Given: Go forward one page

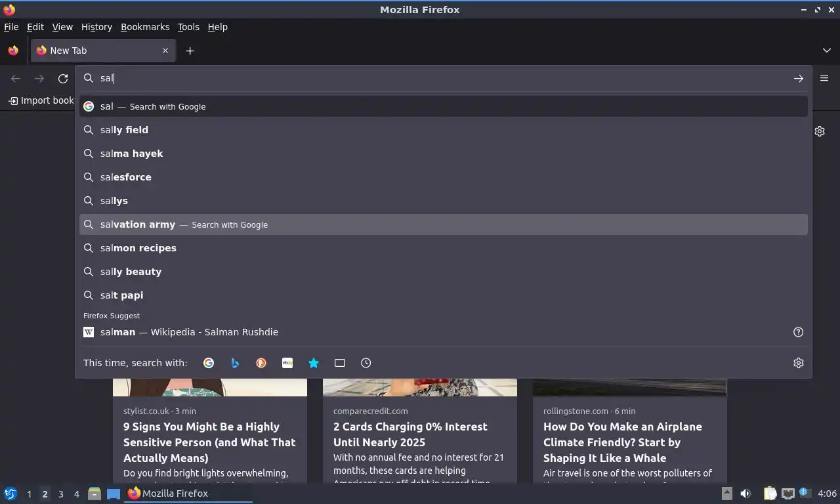Looking at the screenshot, I should click(39, 79).
